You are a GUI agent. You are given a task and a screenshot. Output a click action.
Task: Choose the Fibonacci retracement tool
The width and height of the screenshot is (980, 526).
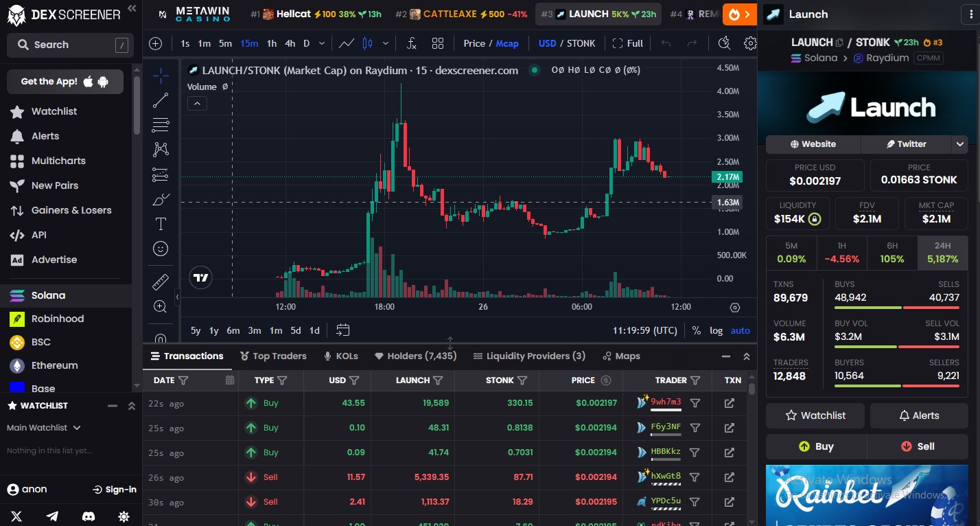coord(161,125)
